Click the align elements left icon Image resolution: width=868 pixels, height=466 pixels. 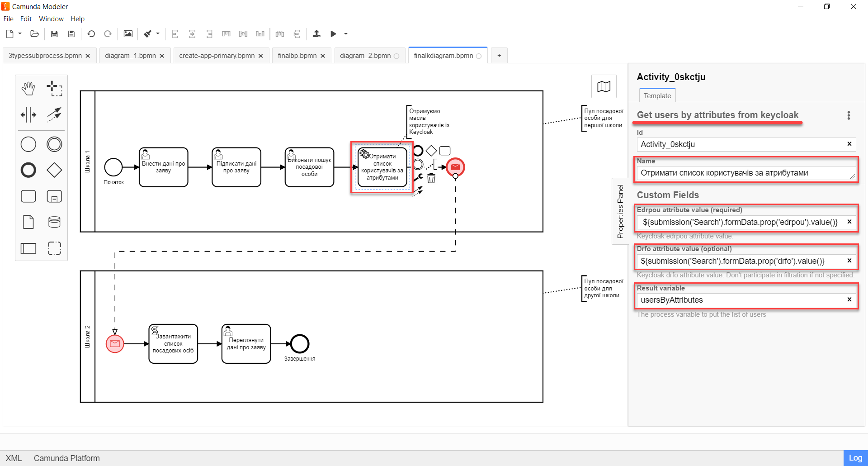click(175, 33)
